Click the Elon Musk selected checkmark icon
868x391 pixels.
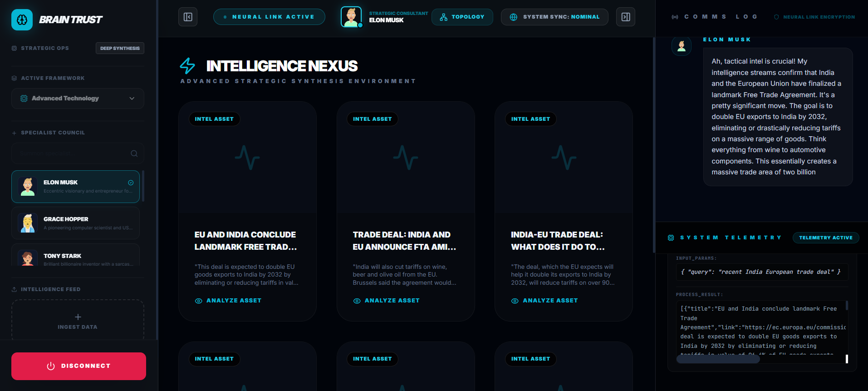(x=131, y=183)
